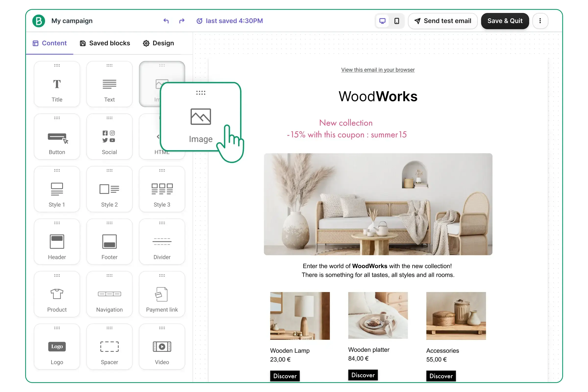
Task: Click the last saved 4:30PM indicator
Action: point(230,21)
